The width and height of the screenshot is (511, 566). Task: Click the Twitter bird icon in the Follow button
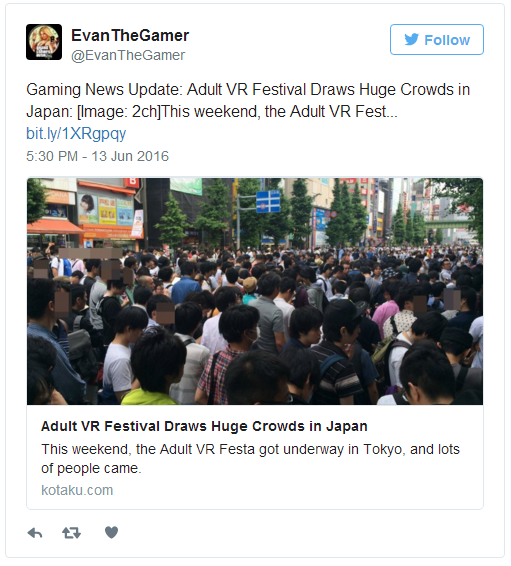pos(411,39)
